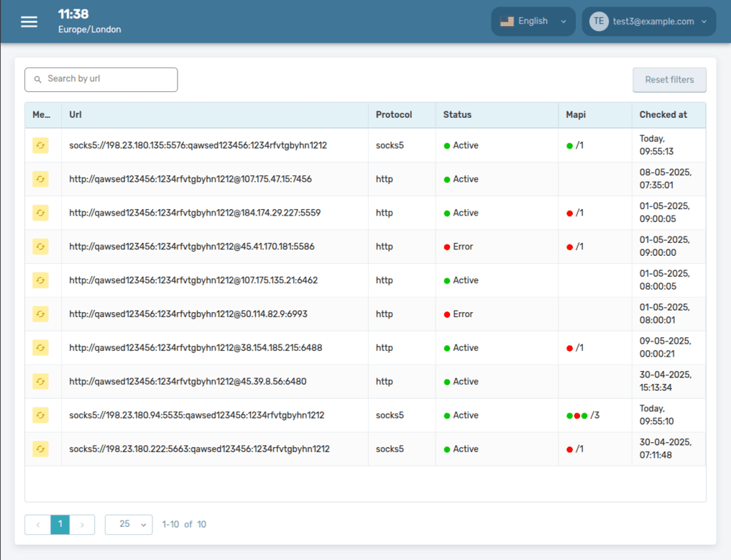Click the Protocol column header
Image resolution: width=731 pixels, height=560 pixels.
tap(394, 115)
